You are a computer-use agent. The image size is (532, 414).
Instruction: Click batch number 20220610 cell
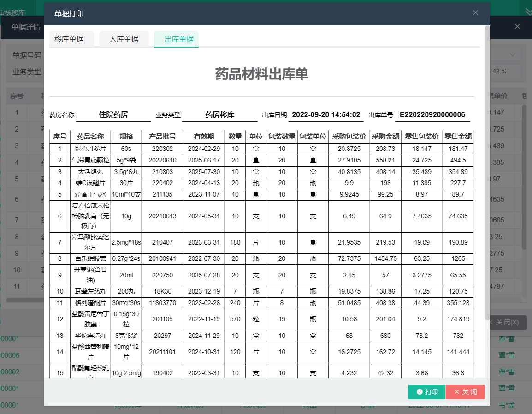click(x=162, y=160)
